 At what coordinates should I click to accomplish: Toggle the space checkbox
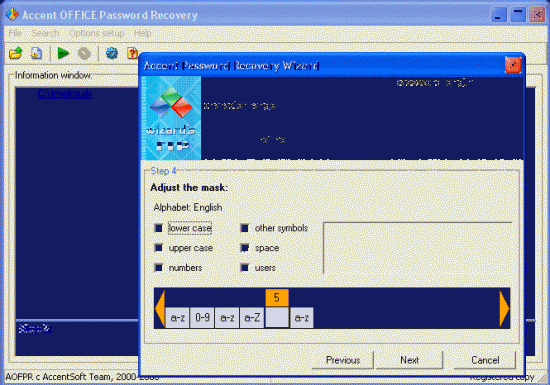pos(244,248)
